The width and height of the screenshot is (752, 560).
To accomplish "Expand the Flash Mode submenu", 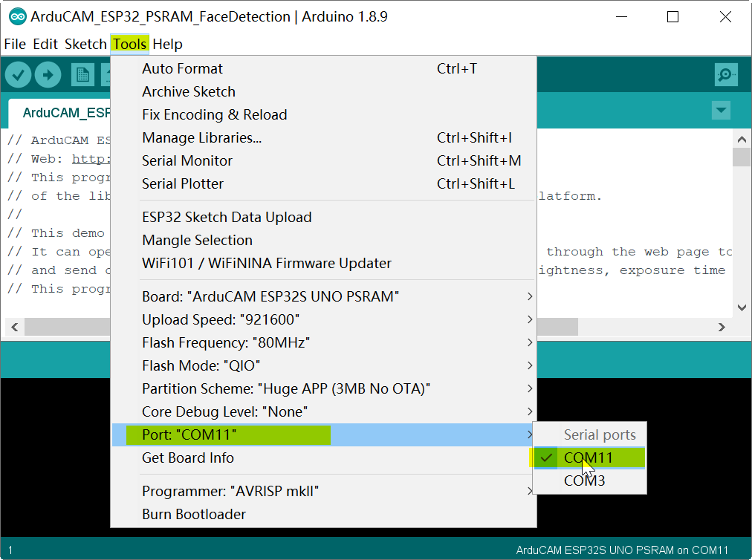I will click(324, 366).
